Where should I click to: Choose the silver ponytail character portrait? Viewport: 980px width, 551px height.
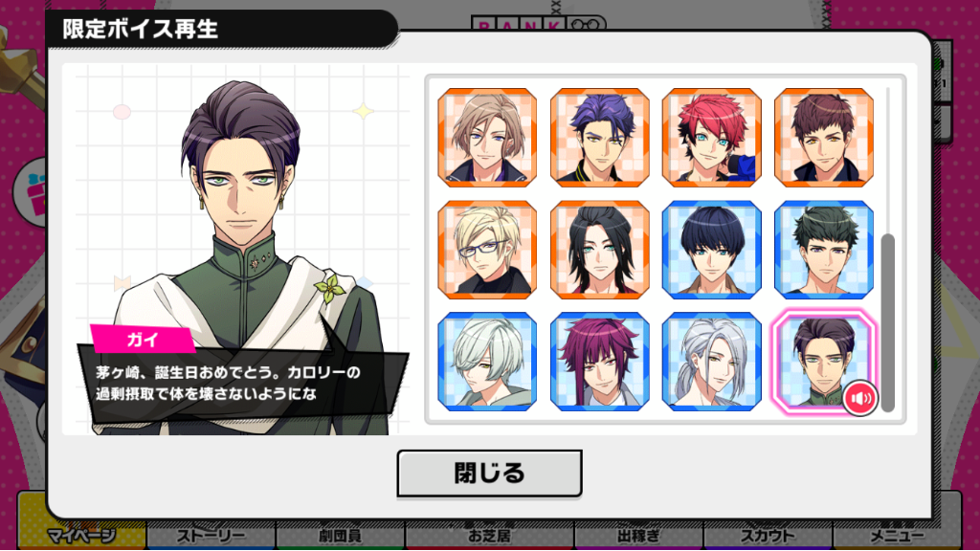click(711, 362)
